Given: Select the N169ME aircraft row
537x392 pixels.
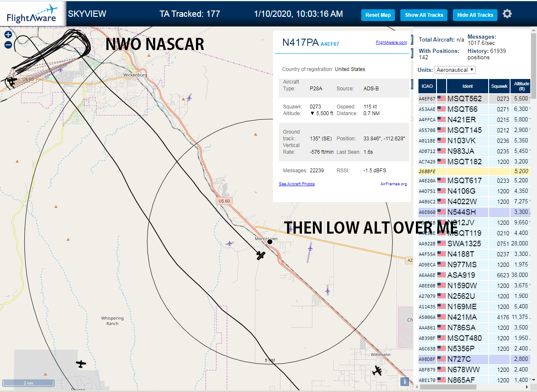Looking at the screenshot, I should (474, 307).
